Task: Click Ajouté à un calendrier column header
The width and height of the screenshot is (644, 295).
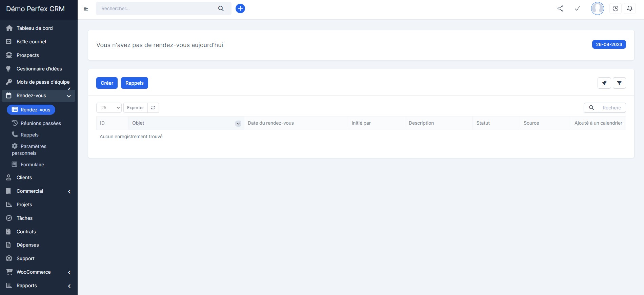Action: pyautogui.click(x=599, y=123)
